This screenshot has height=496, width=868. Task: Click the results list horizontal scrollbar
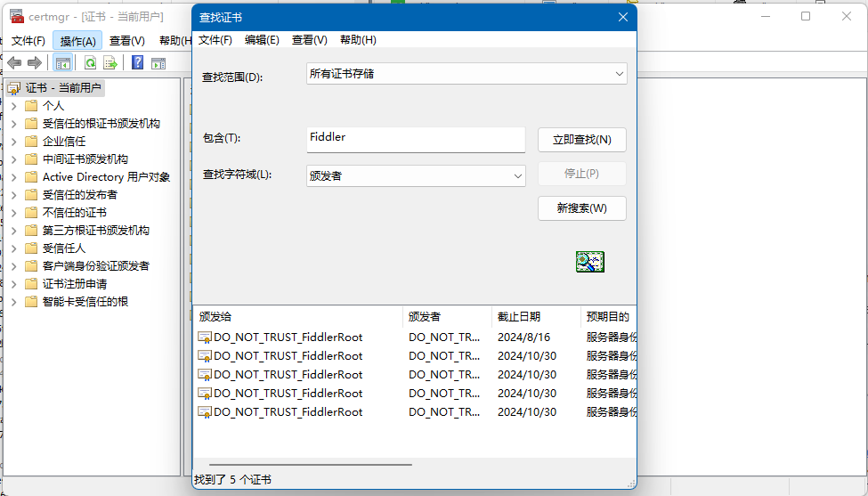(x=311, y=465)
